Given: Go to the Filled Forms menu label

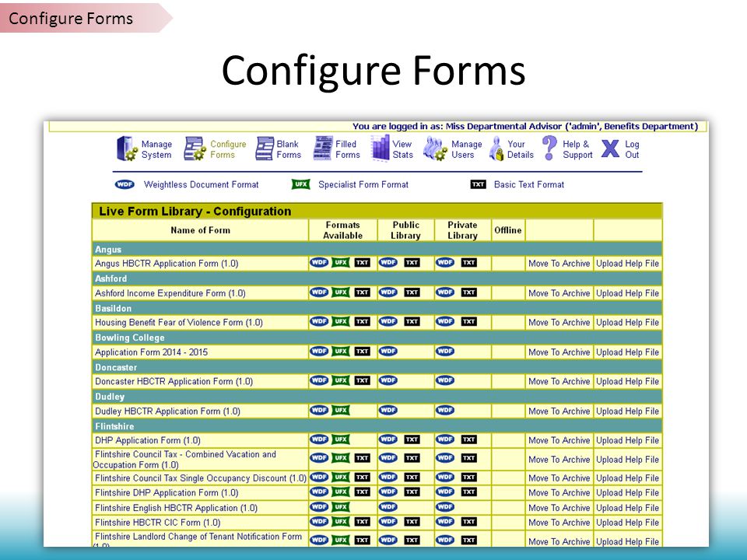Looking at the screenshot, I should (347, 149).
